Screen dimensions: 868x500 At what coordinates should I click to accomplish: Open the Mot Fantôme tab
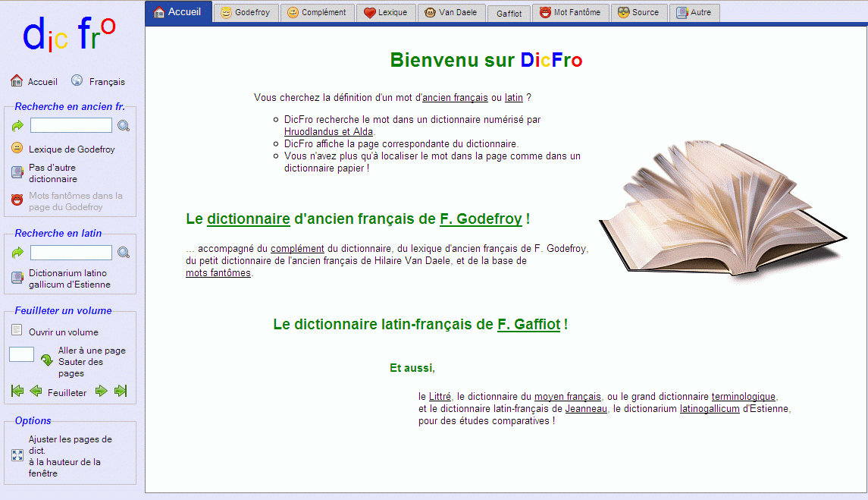pos(570,13)
